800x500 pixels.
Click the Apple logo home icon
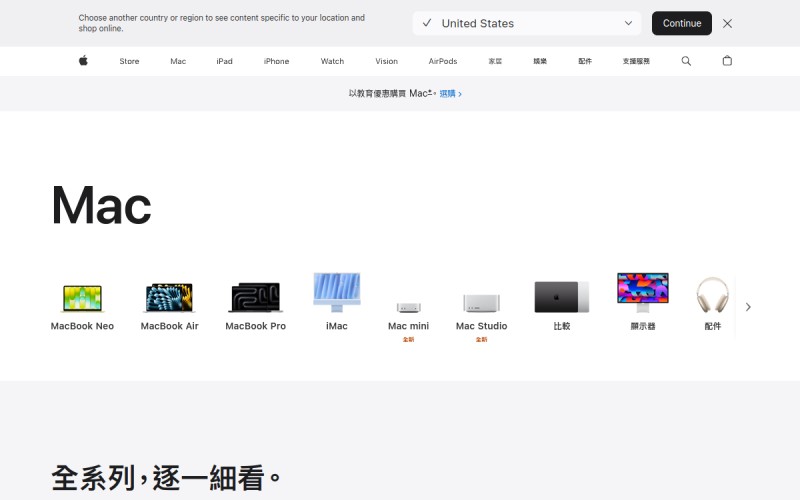83,61
